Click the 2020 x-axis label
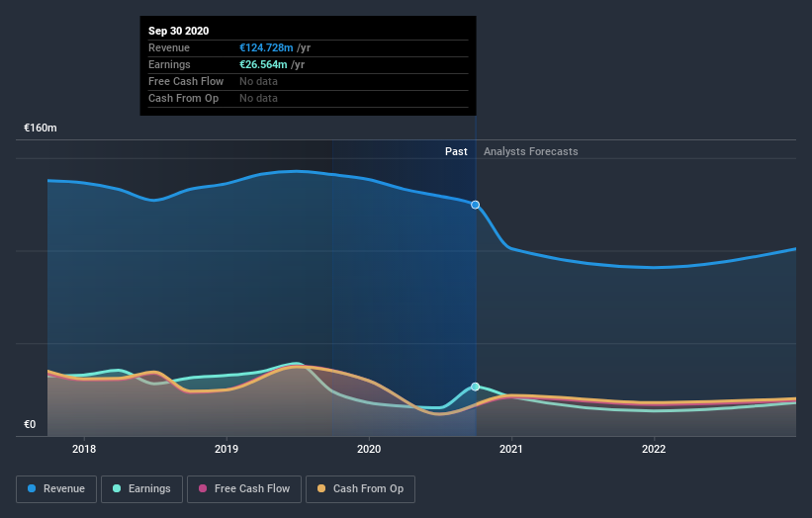 369,449
